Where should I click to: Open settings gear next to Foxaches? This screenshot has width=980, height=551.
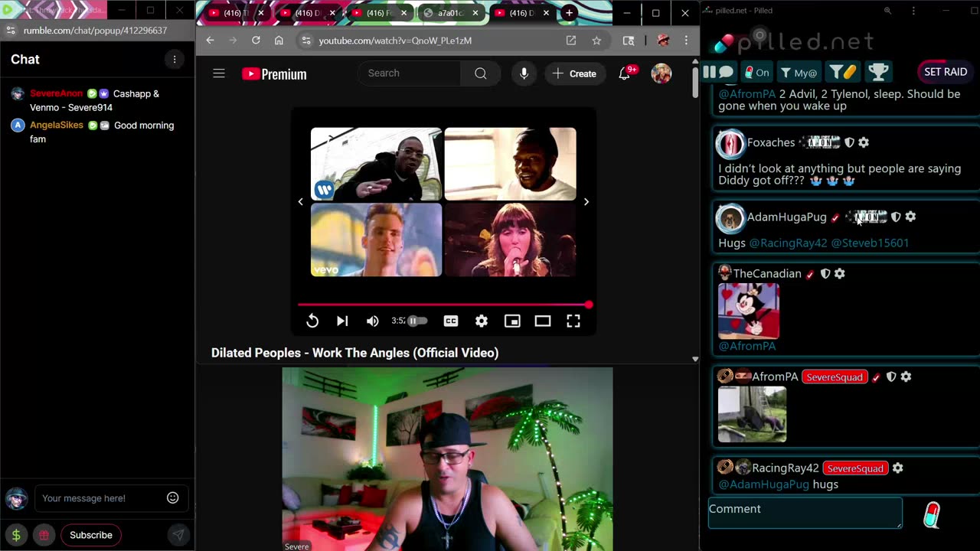864,142
